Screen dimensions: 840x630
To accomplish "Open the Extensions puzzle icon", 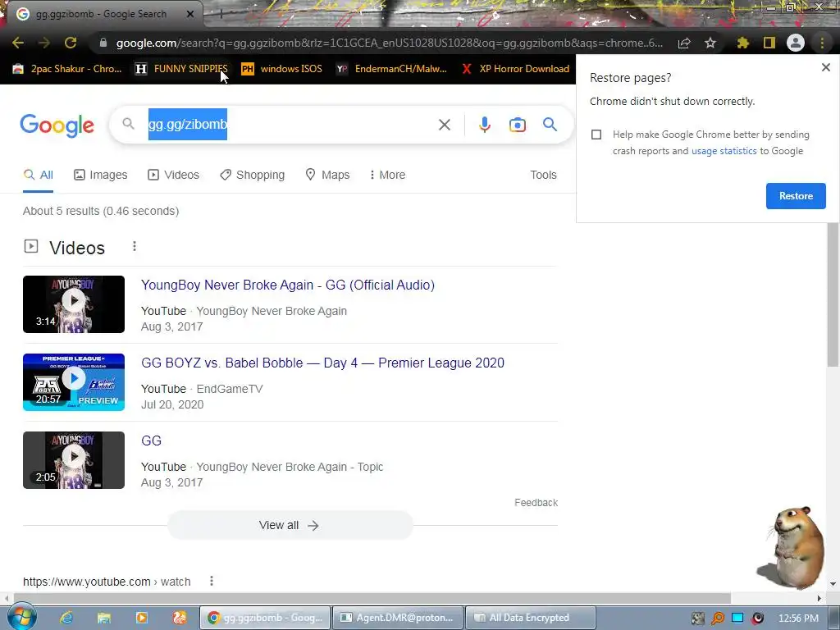I will [x=742, y=43].
